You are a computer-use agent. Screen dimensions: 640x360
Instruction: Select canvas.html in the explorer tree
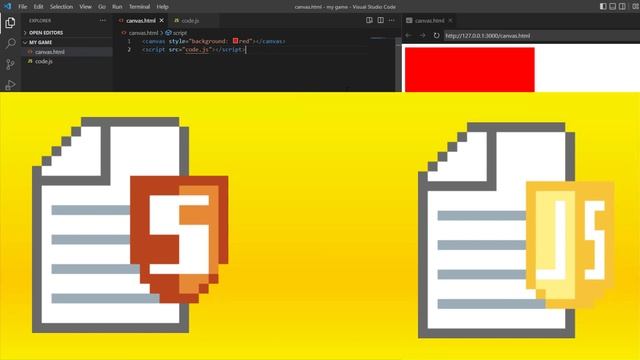67,52
